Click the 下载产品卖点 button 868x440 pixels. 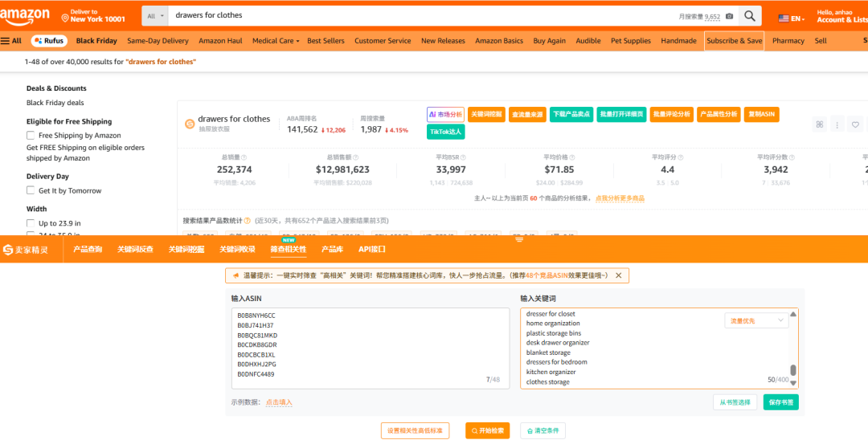pyautogui.click(x=571, y=115)
